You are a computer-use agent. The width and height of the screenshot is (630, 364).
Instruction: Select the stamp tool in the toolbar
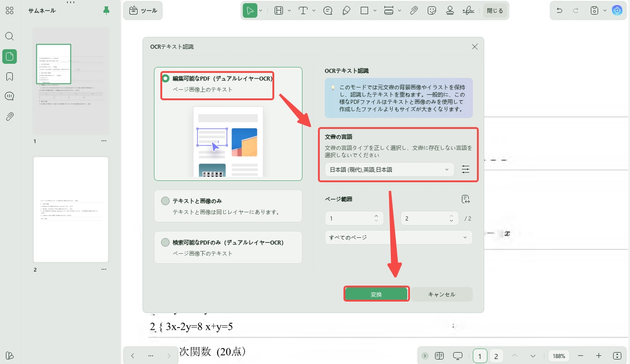450,10
